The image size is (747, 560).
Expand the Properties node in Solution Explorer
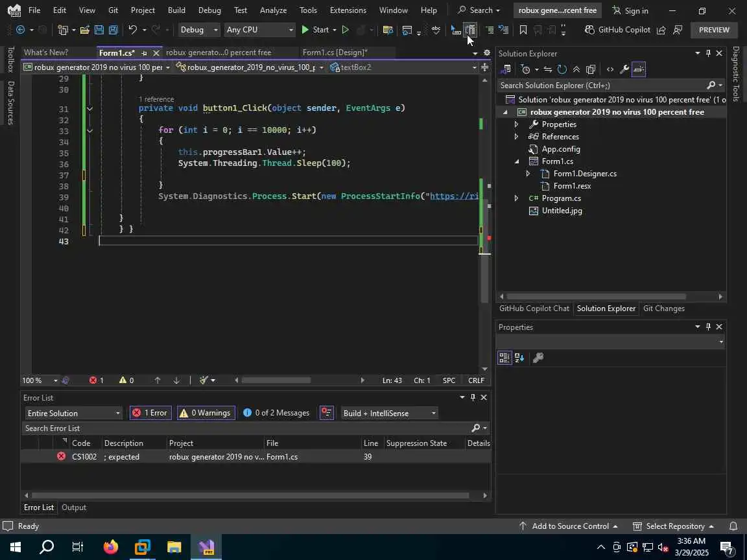pos(516,124)
